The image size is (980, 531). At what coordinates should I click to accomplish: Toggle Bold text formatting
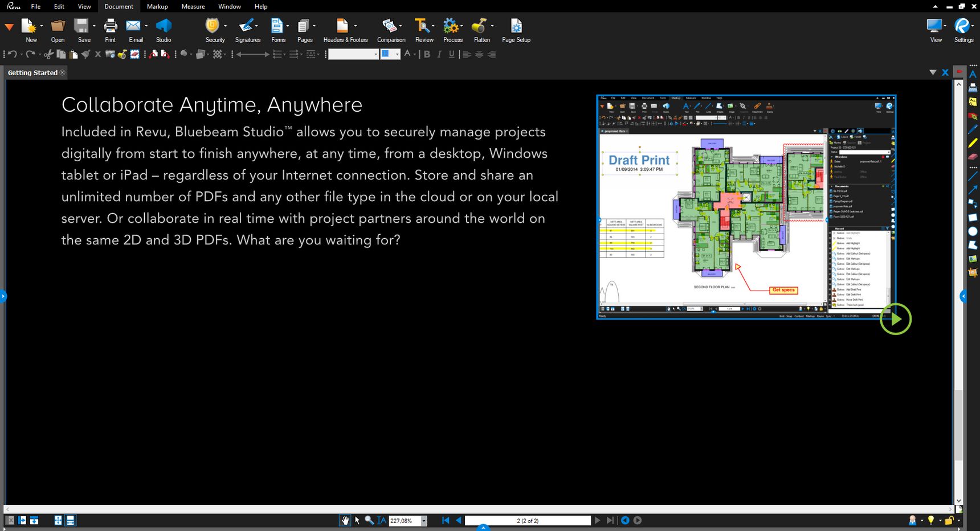click(x=427, y=54)
